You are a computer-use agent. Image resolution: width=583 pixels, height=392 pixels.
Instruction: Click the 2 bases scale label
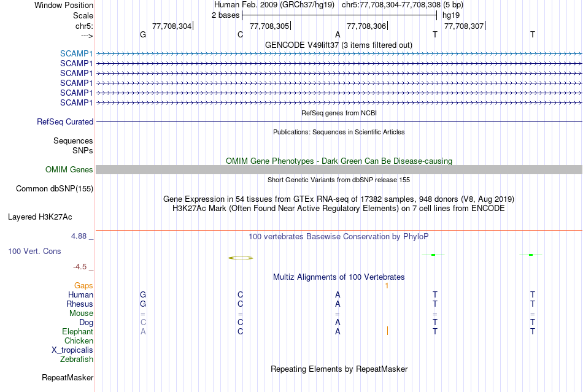point(225,15)
